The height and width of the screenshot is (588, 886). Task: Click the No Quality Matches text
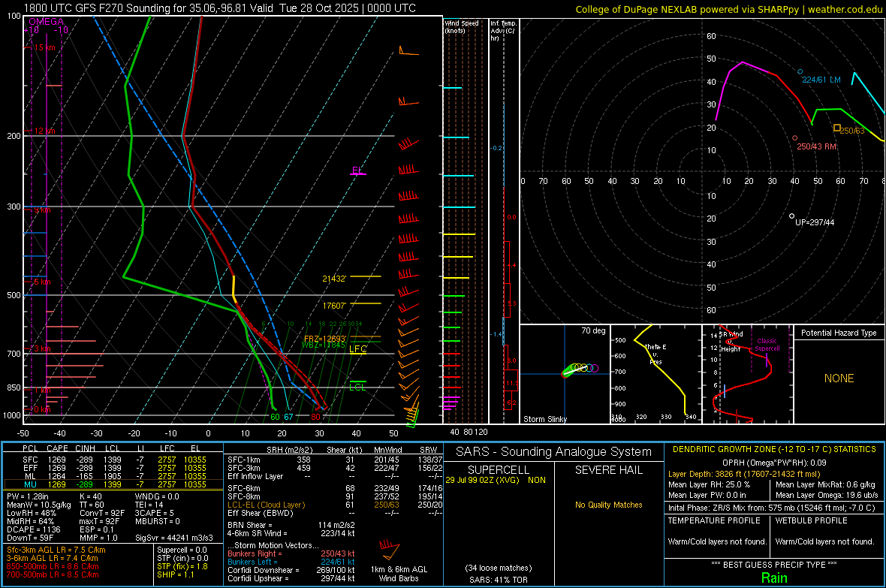pyautogui.click(x=609, y=505)
